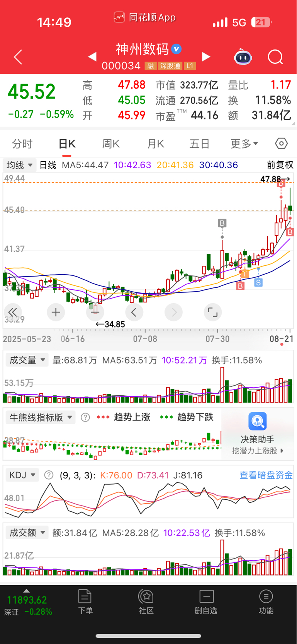Tap the 额:31.84亿 turnover readout
The height and width of the screenshot is (644, 297).
[x=75, y=533]
